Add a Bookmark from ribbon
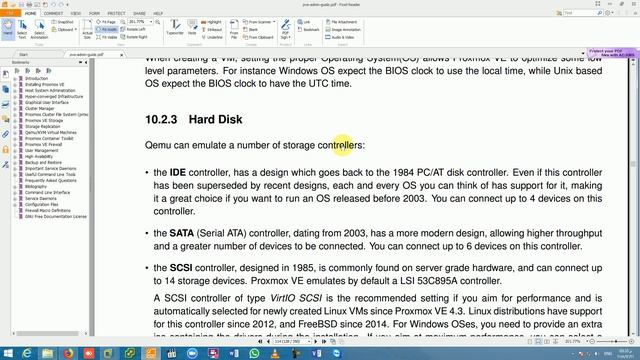Viewport: 640px width, 360px height. 308,29
